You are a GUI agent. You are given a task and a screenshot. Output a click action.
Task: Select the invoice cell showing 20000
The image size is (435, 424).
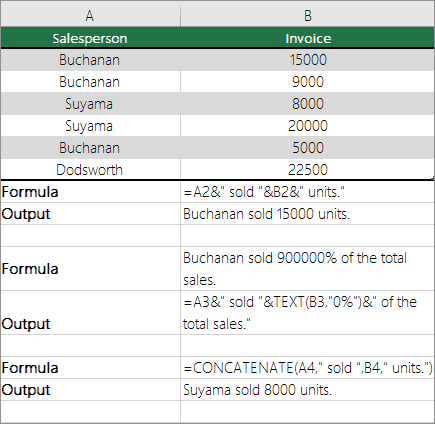(x=307, y=126)
